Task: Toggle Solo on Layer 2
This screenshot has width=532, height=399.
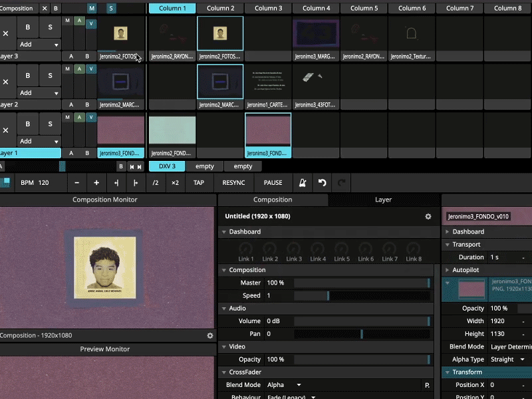Action: coord(50,76)
